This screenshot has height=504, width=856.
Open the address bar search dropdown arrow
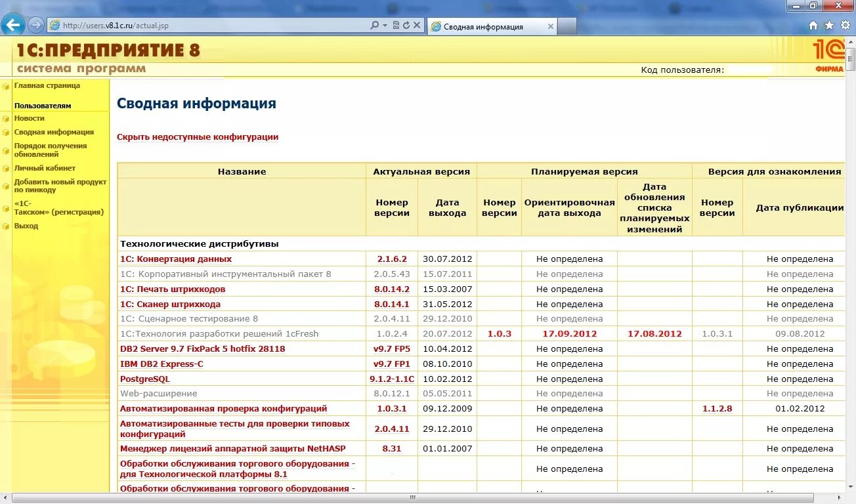pos(384,26)
